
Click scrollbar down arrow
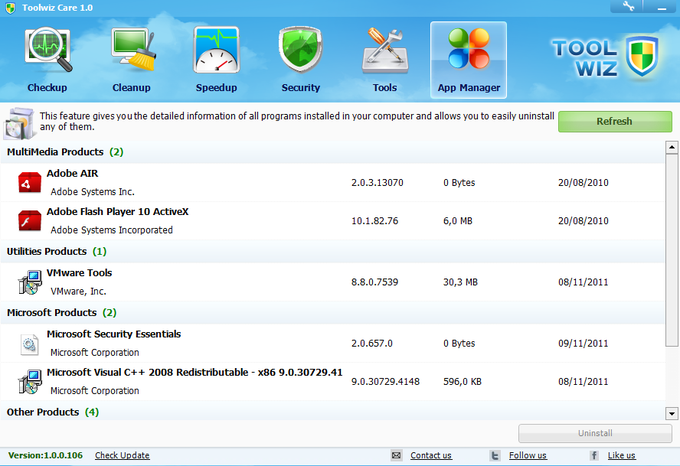pos(672,414)
